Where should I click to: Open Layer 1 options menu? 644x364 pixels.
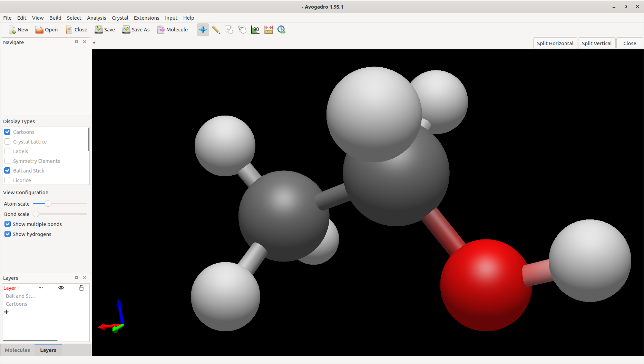click(x=41, y=288)
